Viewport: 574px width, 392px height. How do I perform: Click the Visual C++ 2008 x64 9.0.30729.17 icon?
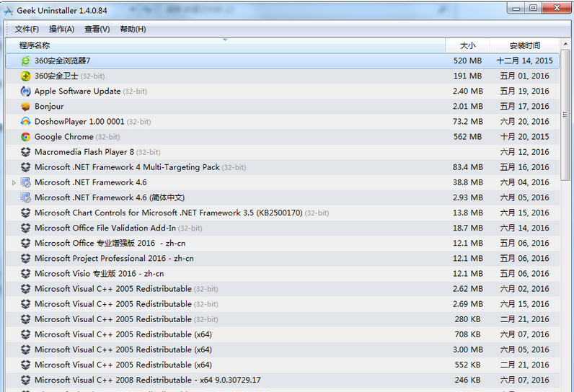click(26, 380)
